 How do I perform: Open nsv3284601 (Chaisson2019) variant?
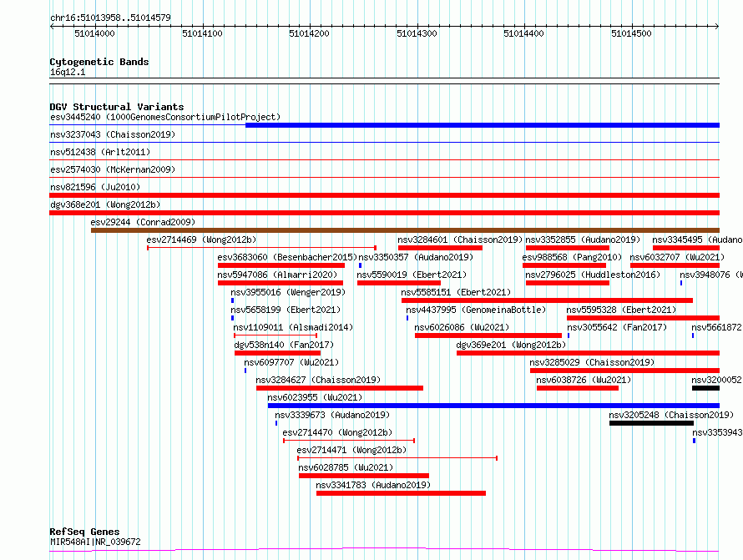[460, 240]
